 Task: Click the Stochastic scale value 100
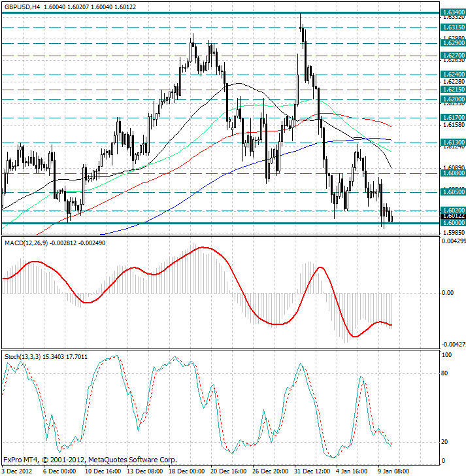click(x=446, y=354)
